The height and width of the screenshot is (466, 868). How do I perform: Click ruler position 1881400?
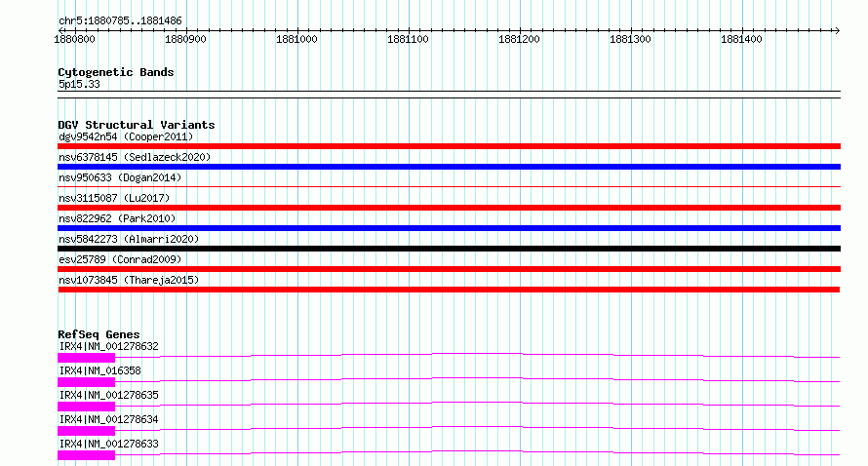(x=742, y=39)
